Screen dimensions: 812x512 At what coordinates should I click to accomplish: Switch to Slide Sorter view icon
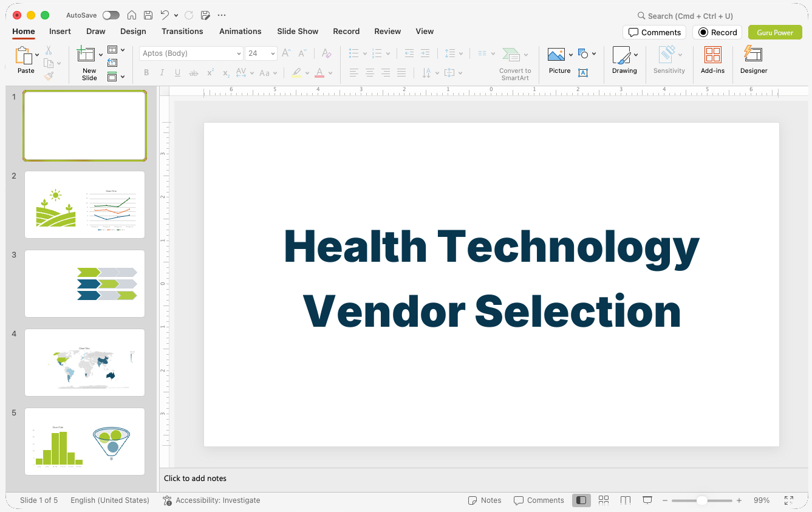coord(604,500)
